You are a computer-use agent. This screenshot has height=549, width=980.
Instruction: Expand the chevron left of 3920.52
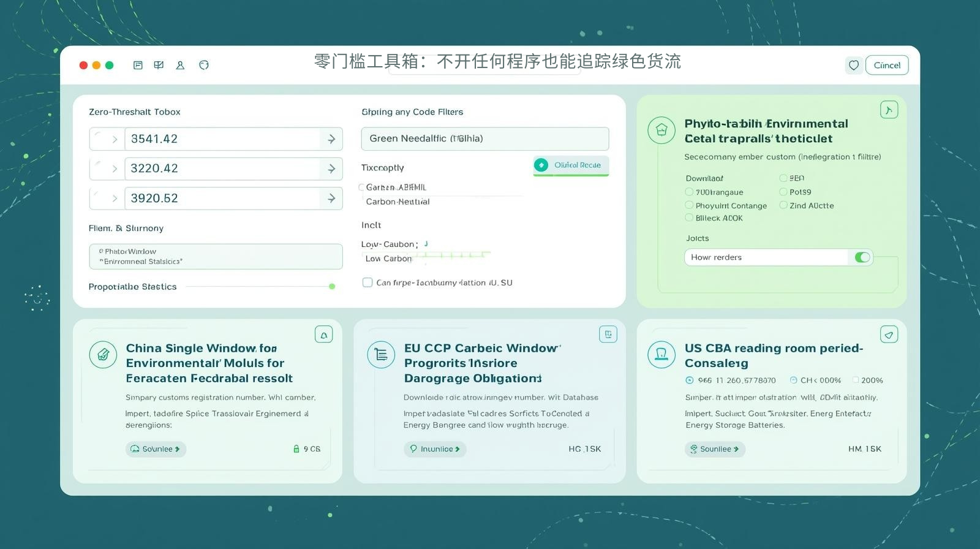coord(114,199)
